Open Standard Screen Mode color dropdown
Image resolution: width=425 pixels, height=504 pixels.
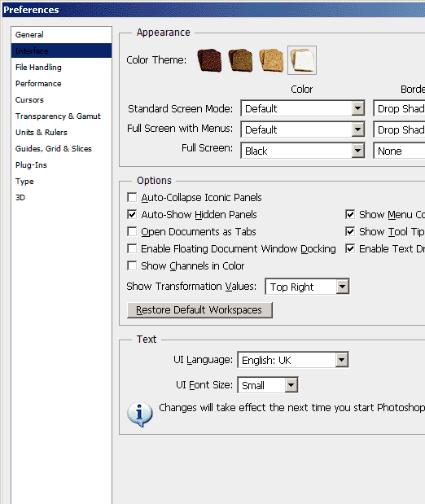click(x=303, y=108)
